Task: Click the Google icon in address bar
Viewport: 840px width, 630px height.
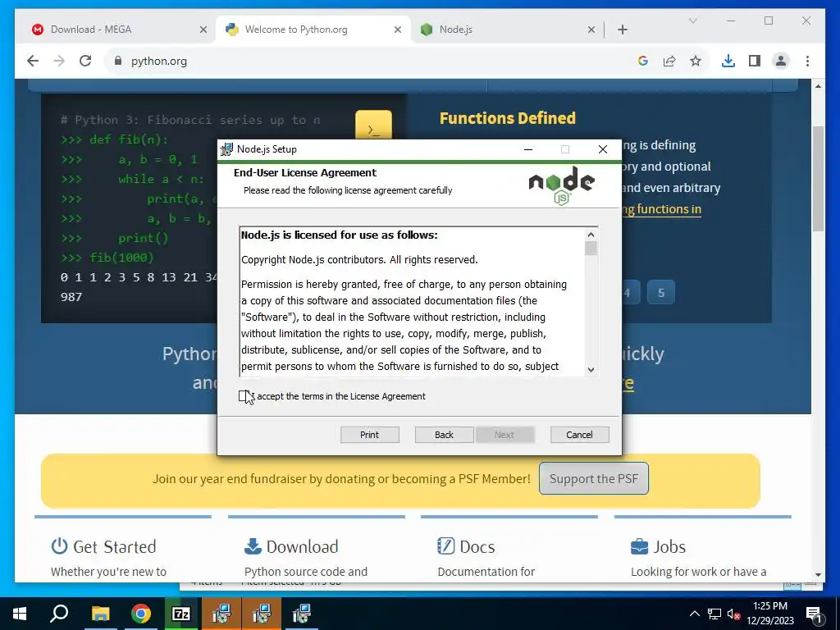Action: [643, 61]
